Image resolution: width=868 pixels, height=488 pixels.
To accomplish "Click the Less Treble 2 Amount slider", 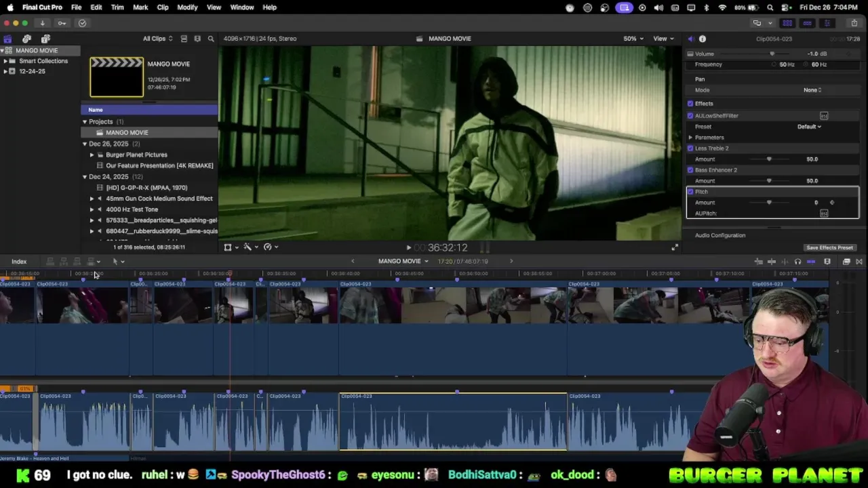I will (769, 159).
